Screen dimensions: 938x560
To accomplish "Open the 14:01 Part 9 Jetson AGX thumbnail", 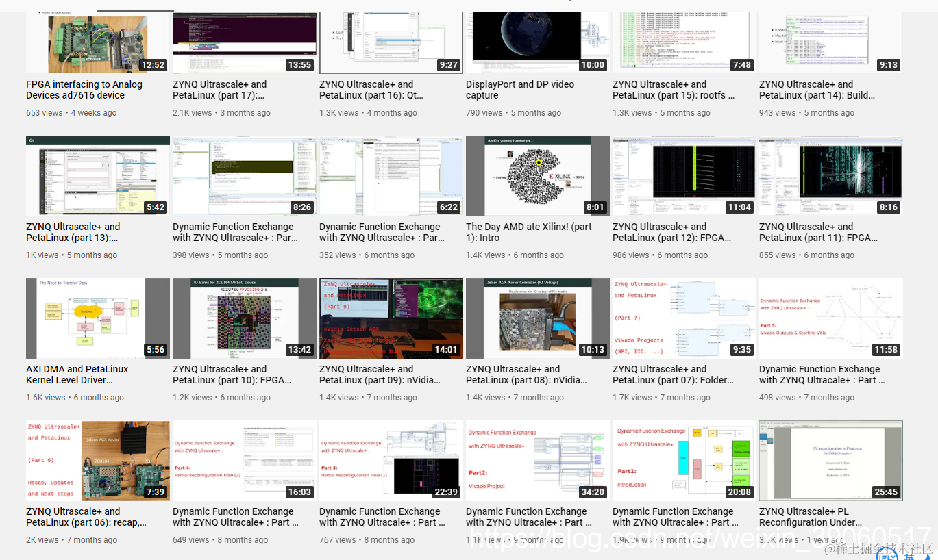I will [x=391, y=318].
